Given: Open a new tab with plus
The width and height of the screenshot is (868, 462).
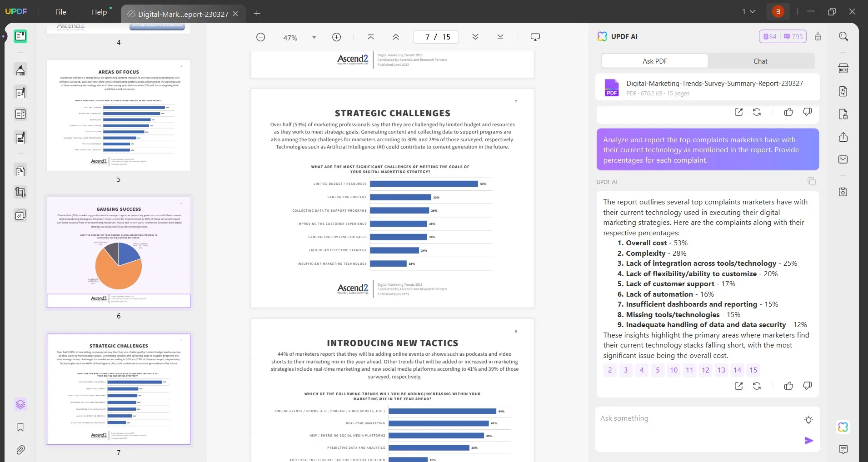Looking at the screenshot, I should 257,13.
